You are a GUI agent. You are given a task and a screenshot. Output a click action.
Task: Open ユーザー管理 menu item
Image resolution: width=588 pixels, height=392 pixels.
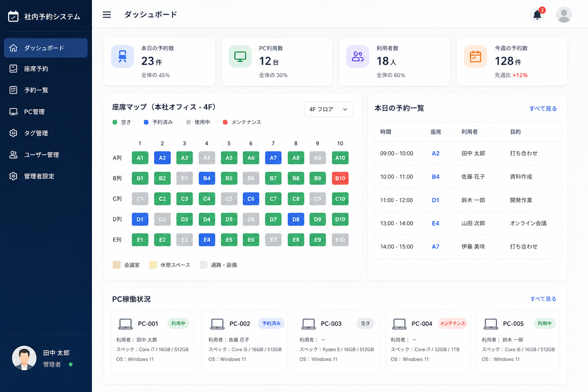coord(46,155)
